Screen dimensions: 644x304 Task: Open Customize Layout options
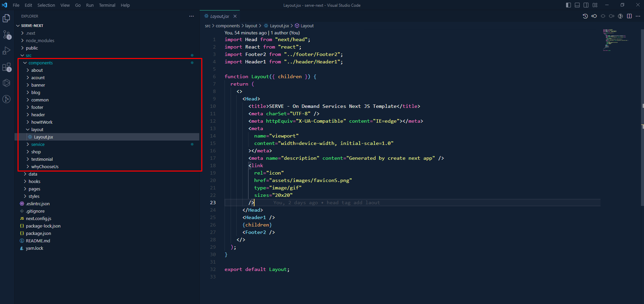[595, 5]
